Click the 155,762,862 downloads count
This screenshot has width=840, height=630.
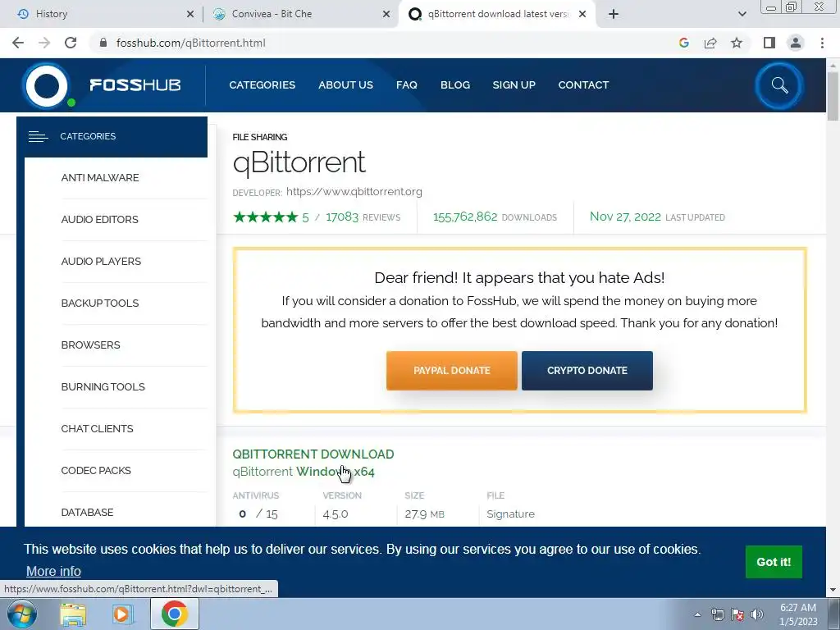465,217
